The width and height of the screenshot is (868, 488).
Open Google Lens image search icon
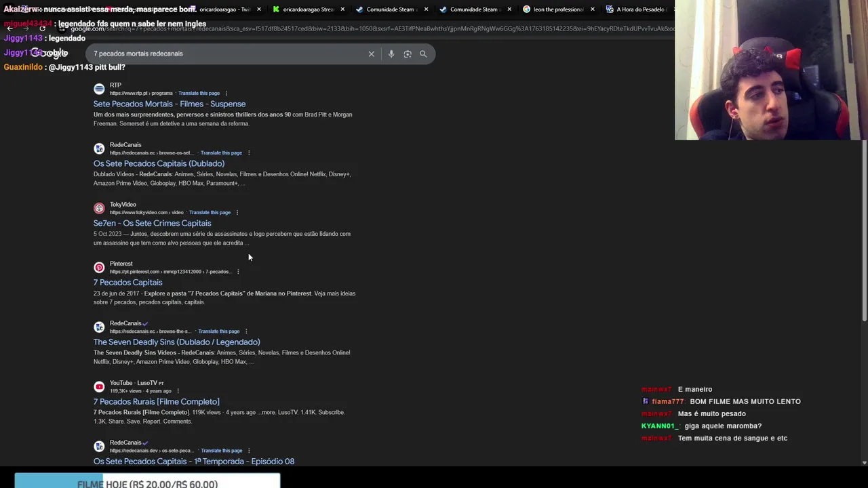pos(408,54)
